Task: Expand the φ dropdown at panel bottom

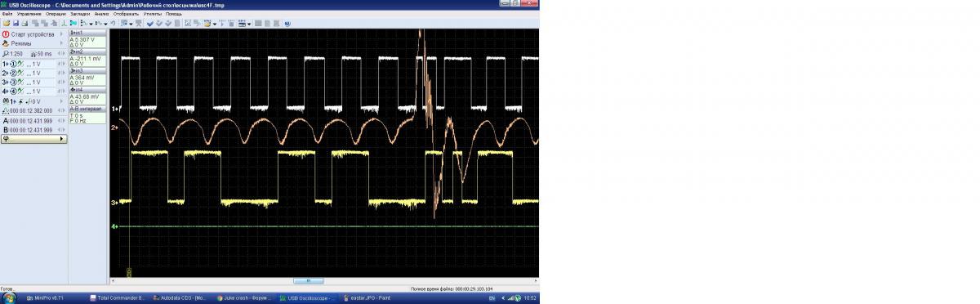Action: [x=34, y=140]
